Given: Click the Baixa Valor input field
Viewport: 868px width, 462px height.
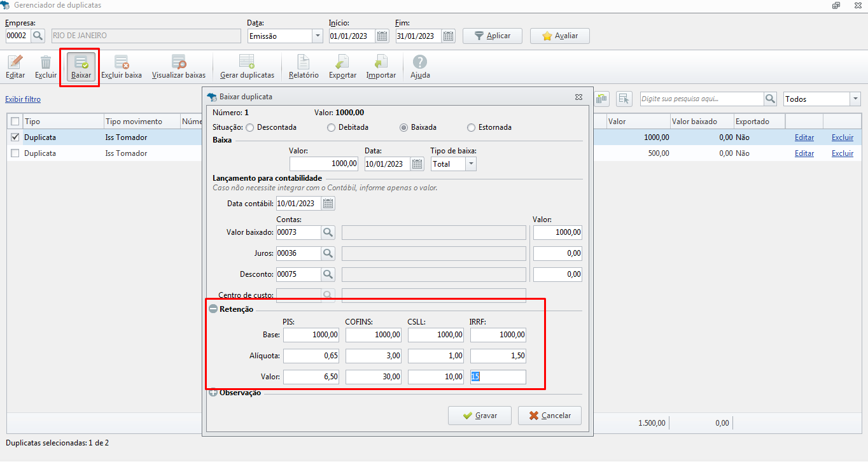Looking at the screenshot, I should pyautogui.click(x=325, y=164).
